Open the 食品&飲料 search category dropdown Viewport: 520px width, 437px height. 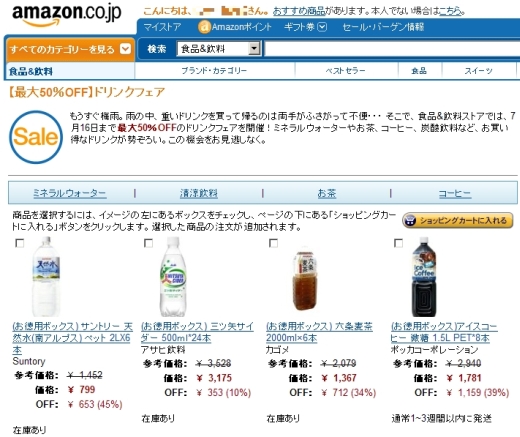click(219, 49)
